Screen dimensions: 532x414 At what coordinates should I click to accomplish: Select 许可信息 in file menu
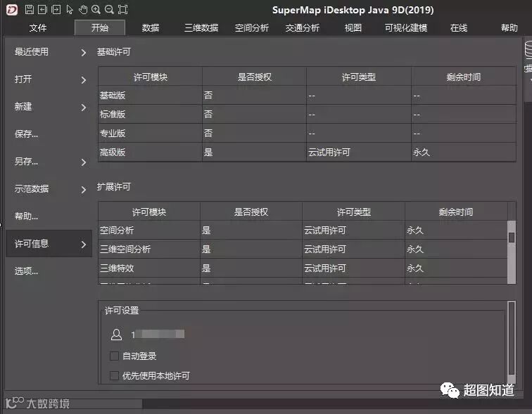click(x=49, y=244)
